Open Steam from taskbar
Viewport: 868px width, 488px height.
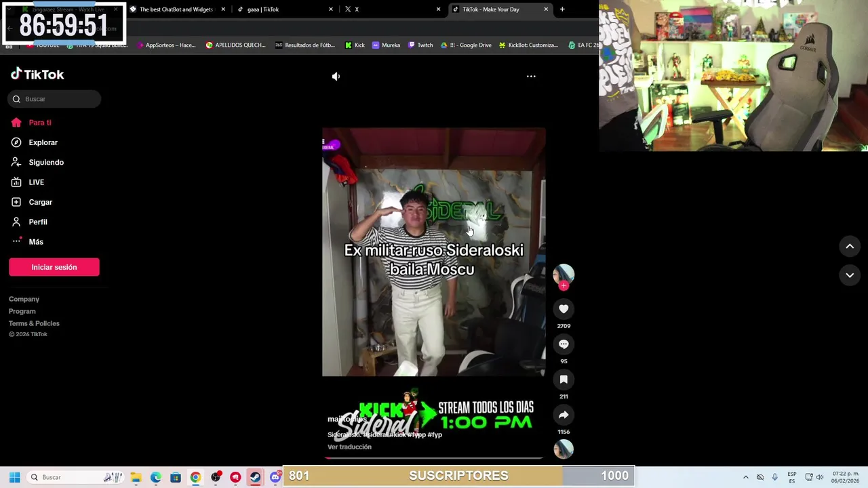point(255,477)
